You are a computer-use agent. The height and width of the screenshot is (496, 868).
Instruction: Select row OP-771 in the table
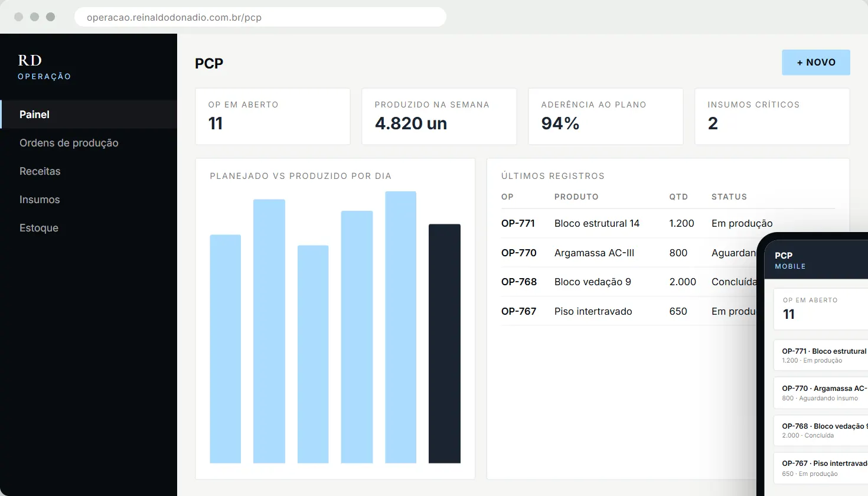(x=668, y=223)
